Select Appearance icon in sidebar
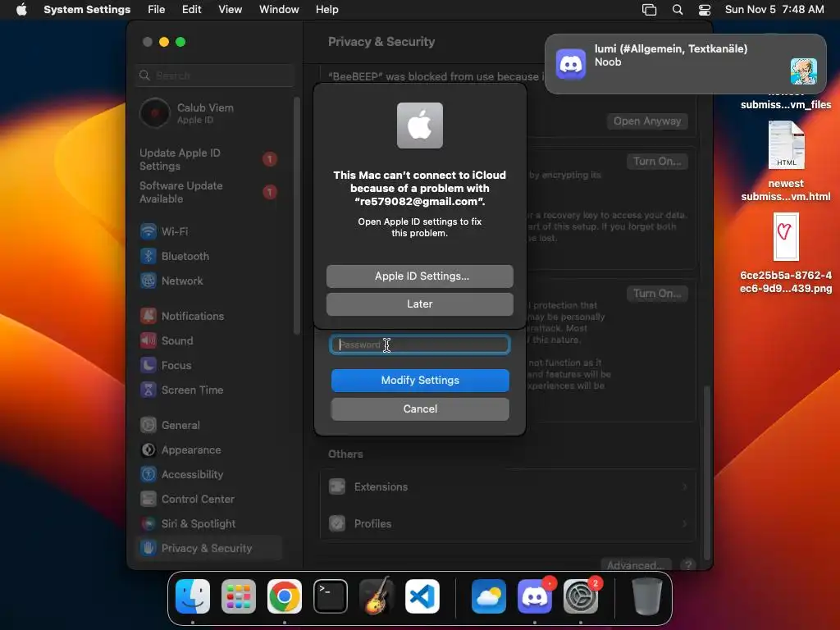Screen dimensions: 840x630 click(x=148, y=450)
